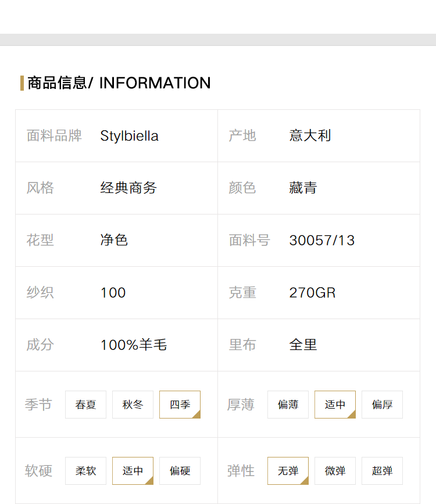This screenshot has width=436, height=504.
Task: Click the Stylbiella brand name
Action: pos(129,136)
